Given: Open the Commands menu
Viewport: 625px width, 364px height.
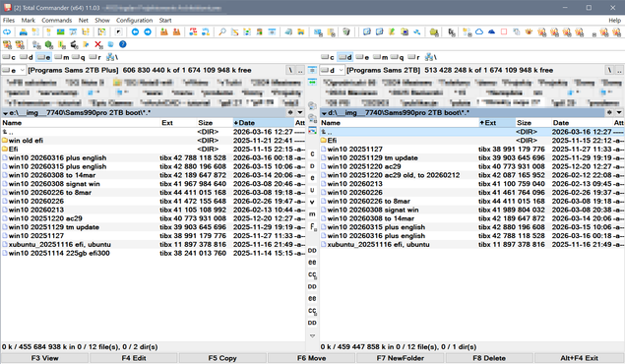Looking at the screenshot, I should pos(57,21).
